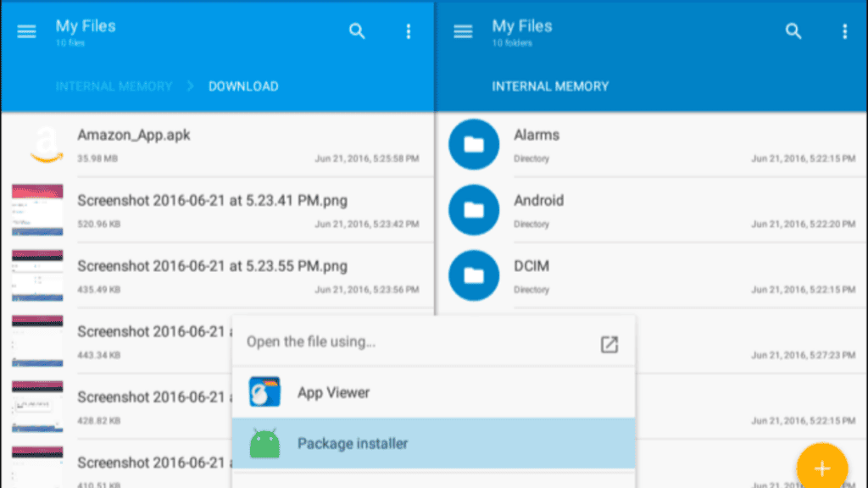Click the open-in-new icon in the dialog
Image resolution: width=868 pixels, height=488 pixels.
pyautogui.click(x=609, y=344)
